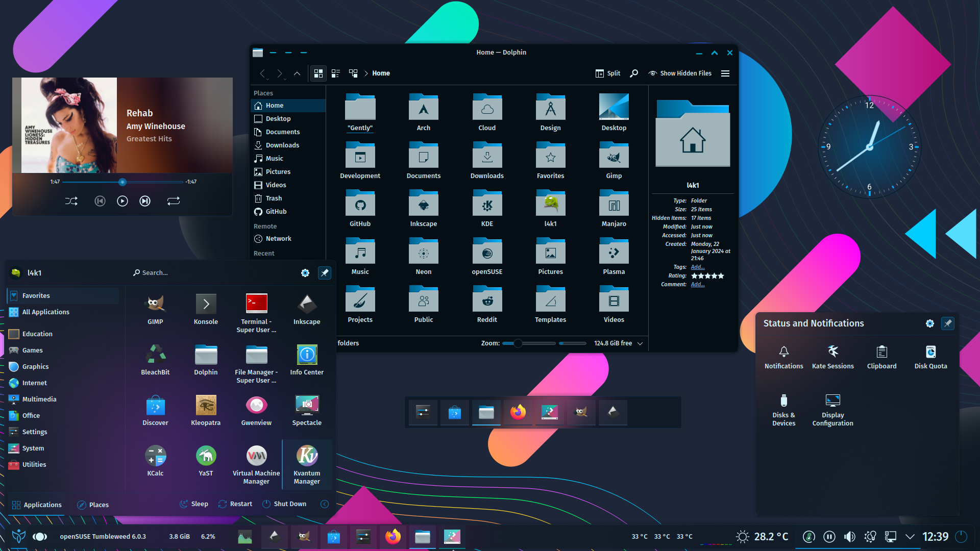This screenshot has width=980, height=551.
Task: Click Firefox icon in the floating dock
Action: tap(518, 412)
